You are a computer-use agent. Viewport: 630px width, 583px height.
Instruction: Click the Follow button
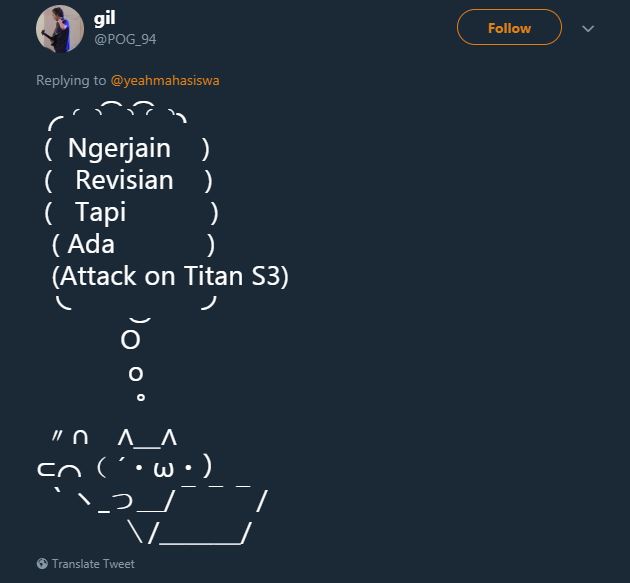509,28
